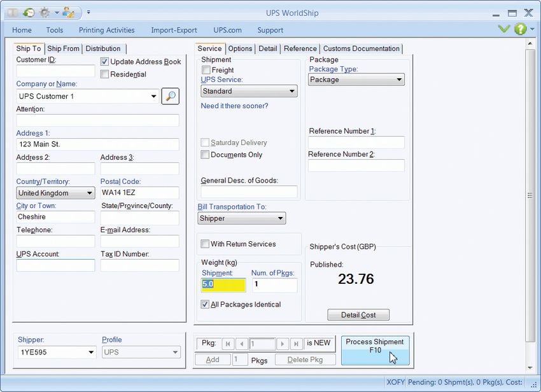This screenshot has height=392, width=541.
Task: Open the Customs Documentation tab
Action: (x=362, y=48)
